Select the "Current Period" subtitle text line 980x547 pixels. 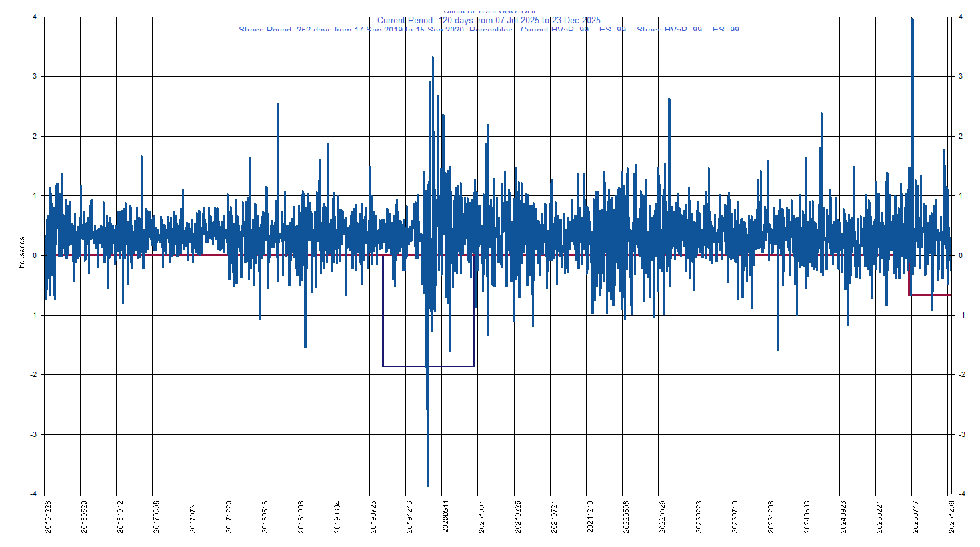pos(489,21)
